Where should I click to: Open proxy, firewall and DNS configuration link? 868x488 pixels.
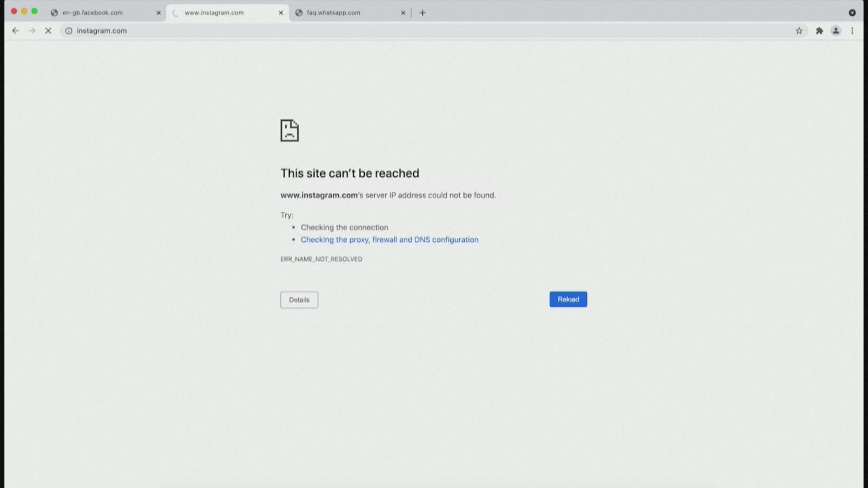[x=389, y=239]
